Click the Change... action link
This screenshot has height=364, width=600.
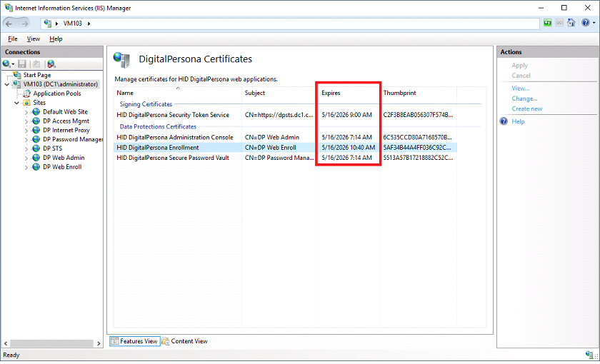(524, 98)
